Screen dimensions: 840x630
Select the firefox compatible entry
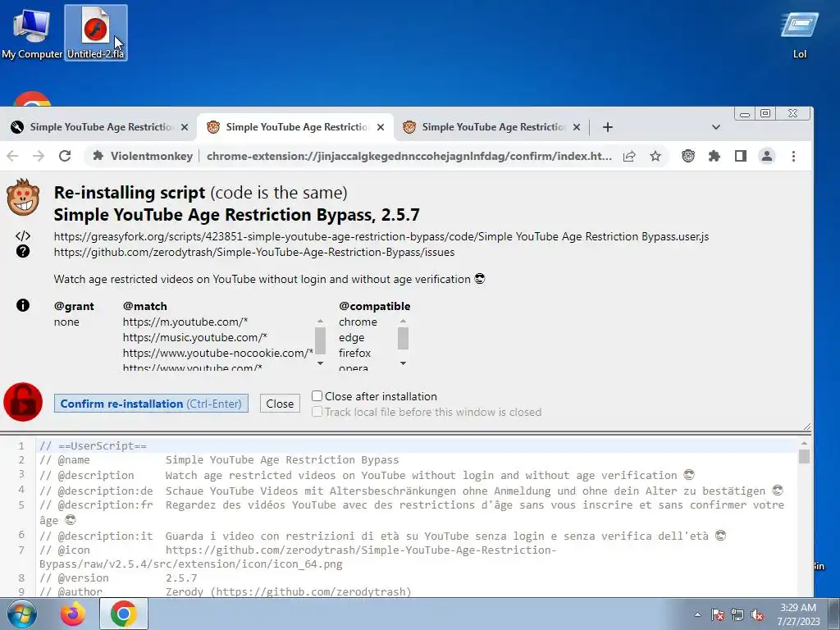(x=354, y=353)
